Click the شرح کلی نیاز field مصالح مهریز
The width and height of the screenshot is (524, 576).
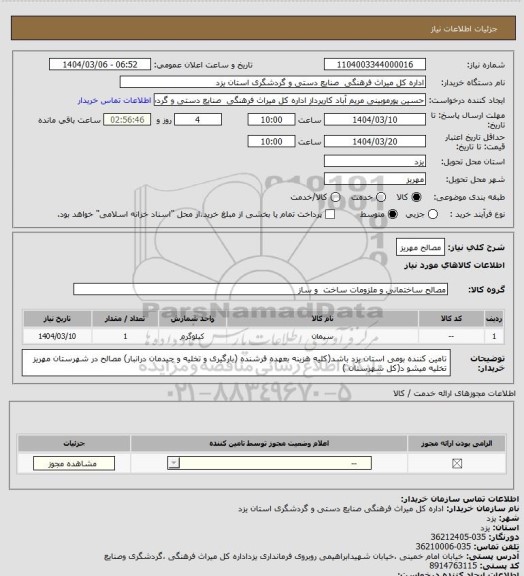[x=420, y=247]
